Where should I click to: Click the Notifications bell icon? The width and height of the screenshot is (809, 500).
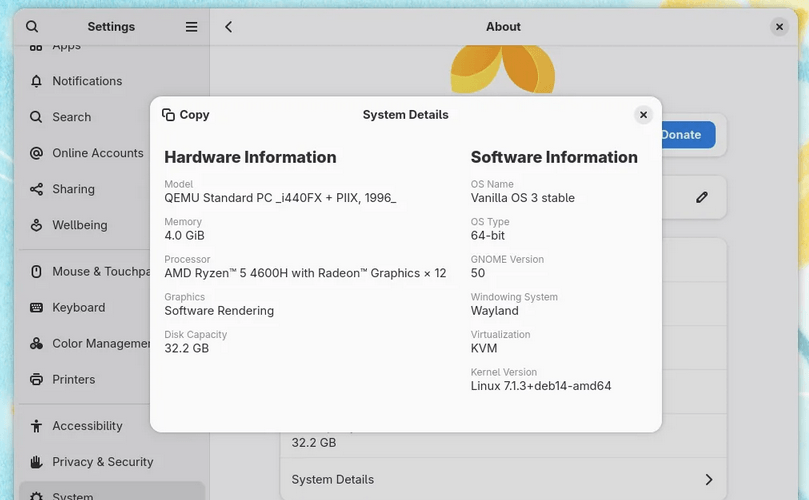[x=36, y=81]
